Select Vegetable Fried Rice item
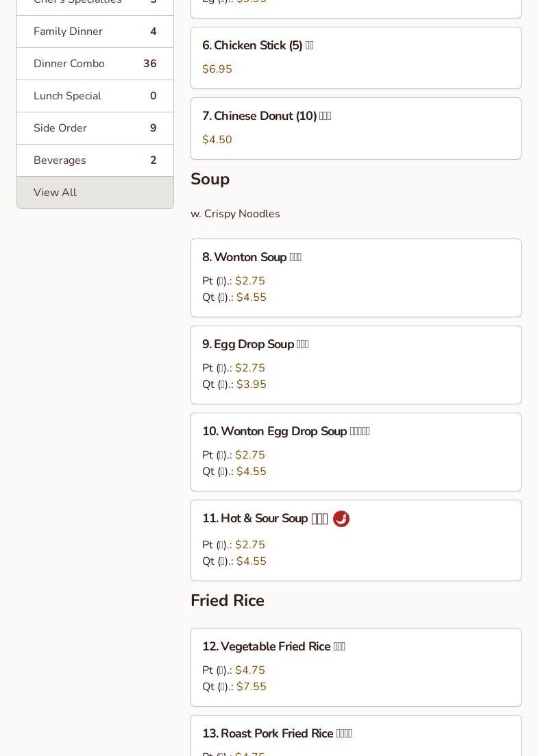Viewport: 538px width, 756px height. [273, 646]
